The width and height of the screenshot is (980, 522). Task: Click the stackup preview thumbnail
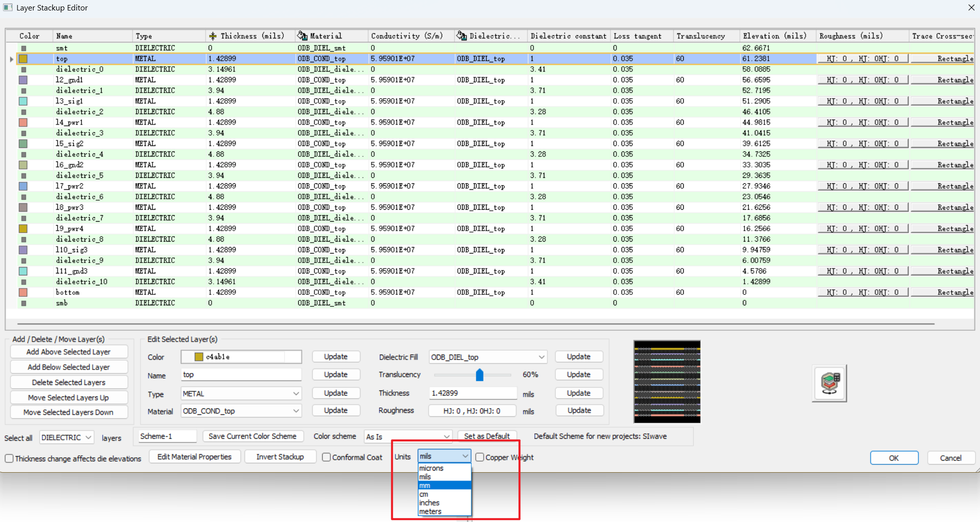pyautogui.click(x=667, y=382)
